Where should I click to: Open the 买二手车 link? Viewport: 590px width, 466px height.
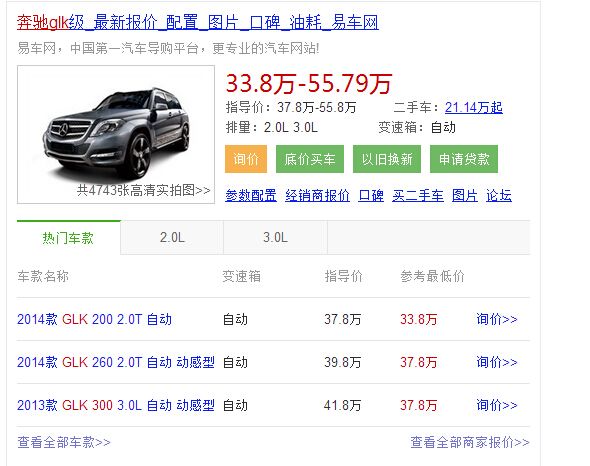pyautogui.click(x=418, y=195)
